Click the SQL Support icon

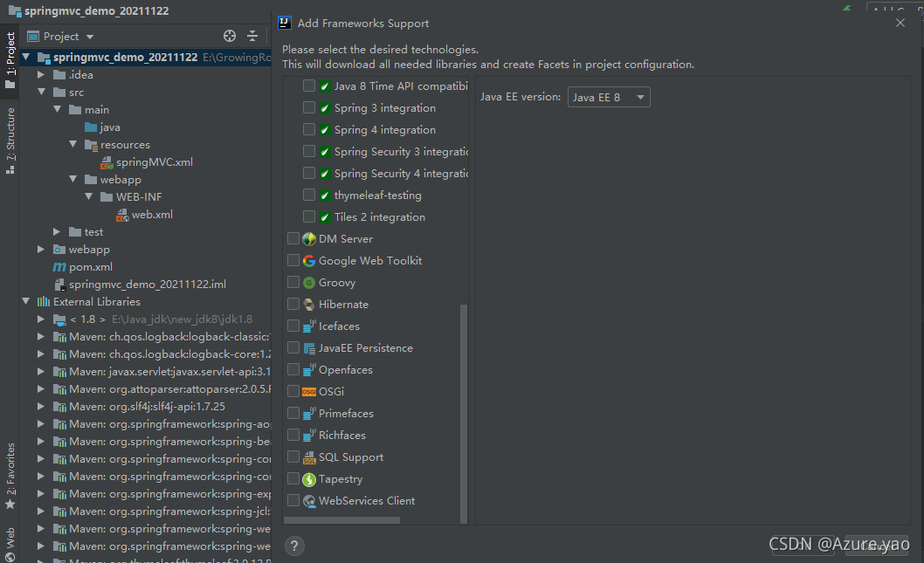[x=309, y=457]
